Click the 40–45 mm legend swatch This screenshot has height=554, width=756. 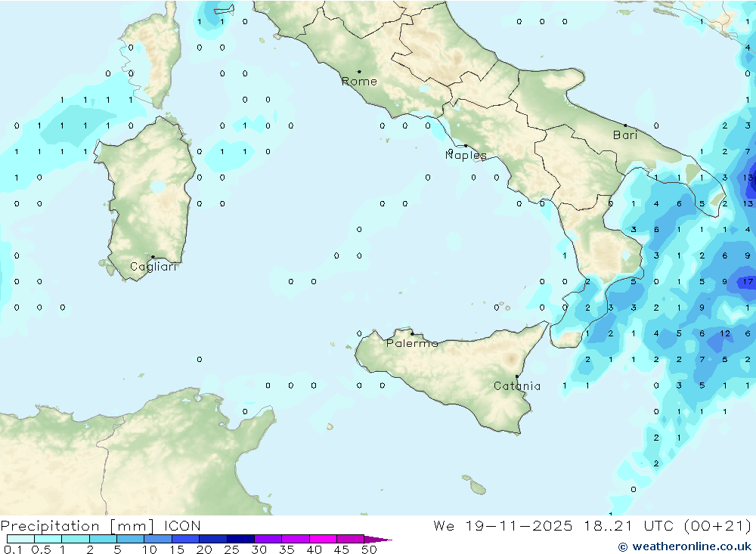323,539
